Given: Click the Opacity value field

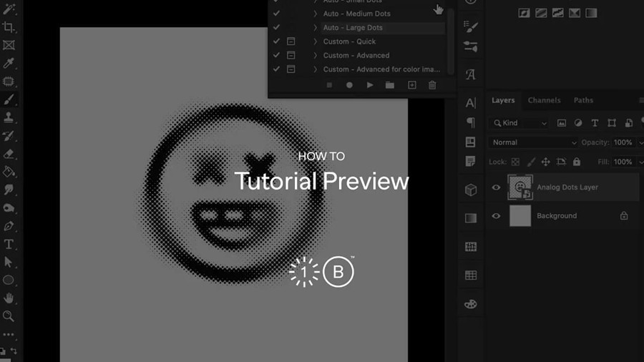Looking at the screenshot, I should point(623,142).
